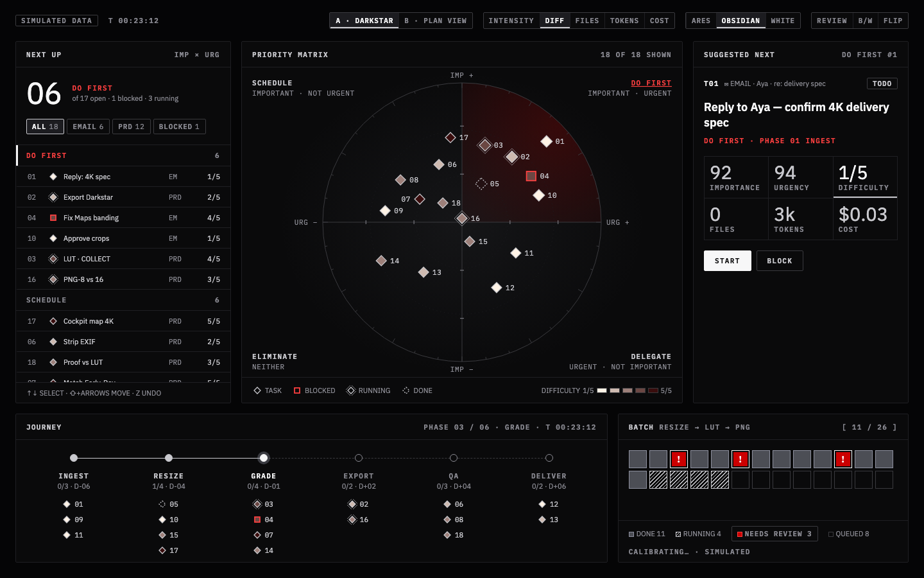Image resolution: width=924 pixels, height=578 pixels.
Task: Switch to the INTENSITY view mode
Action: tap(511, 21)
